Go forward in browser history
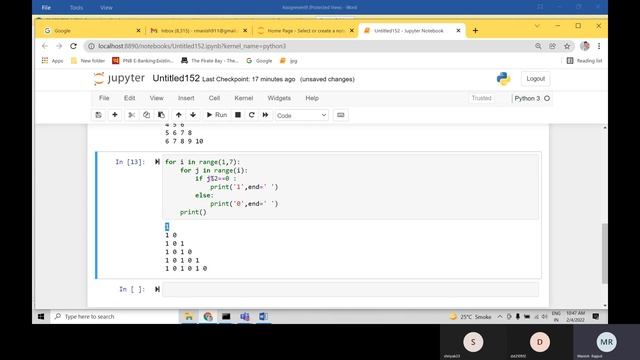This screenshot has height=360, width=640. (x=59, y=46)
